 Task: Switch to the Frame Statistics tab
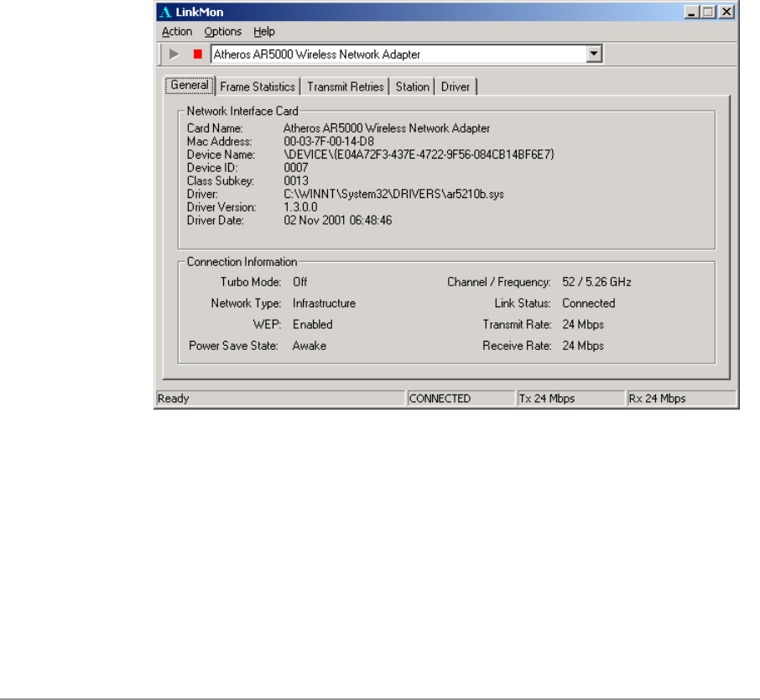[x=258, y=86]
